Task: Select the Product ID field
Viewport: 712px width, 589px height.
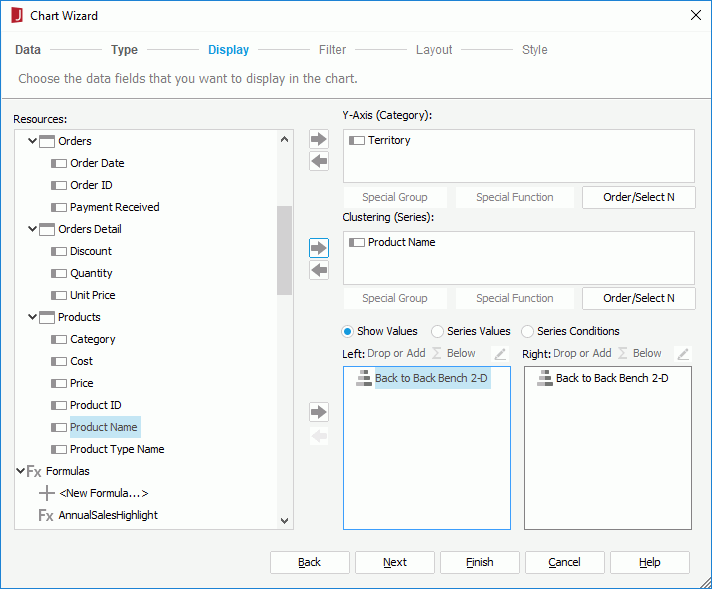Action: coord(95,406)
